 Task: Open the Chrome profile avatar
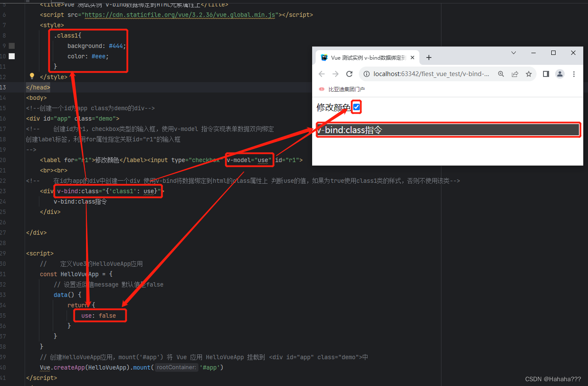coord(560,74)
